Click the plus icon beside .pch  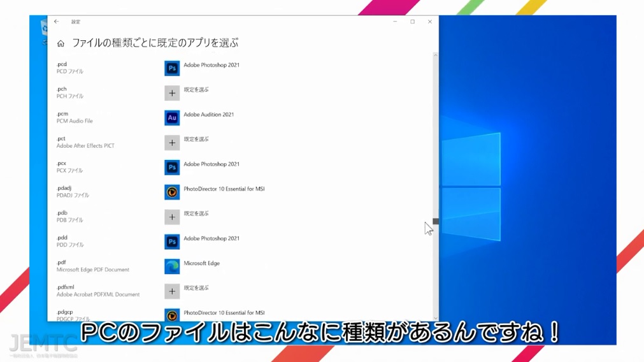point(172,93)
